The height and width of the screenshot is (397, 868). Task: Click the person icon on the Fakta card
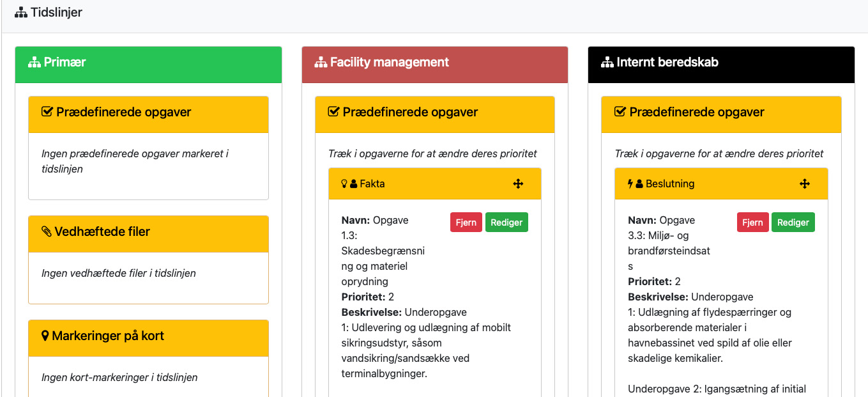(353, 184)
